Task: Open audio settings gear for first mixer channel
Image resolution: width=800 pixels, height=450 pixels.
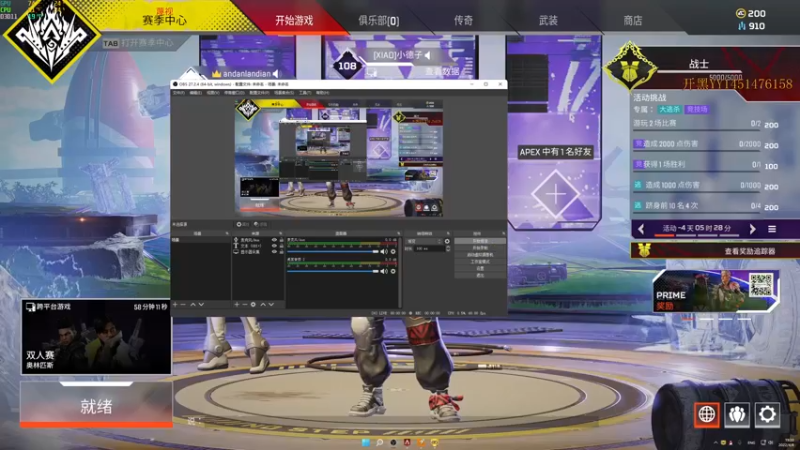Action: click(x=393, y=252)
